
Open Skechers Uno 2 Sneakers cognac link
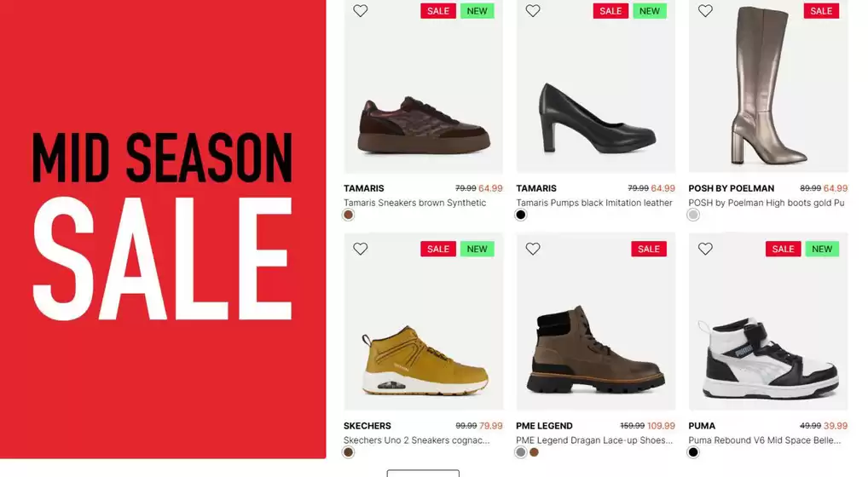click(416, 440)
